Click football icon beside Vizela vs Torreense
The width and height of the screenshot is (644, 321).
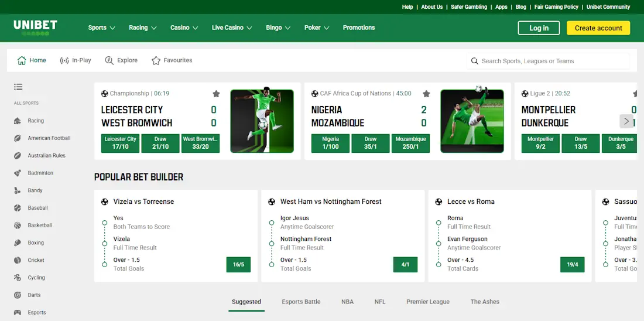[x=105, y=202]
